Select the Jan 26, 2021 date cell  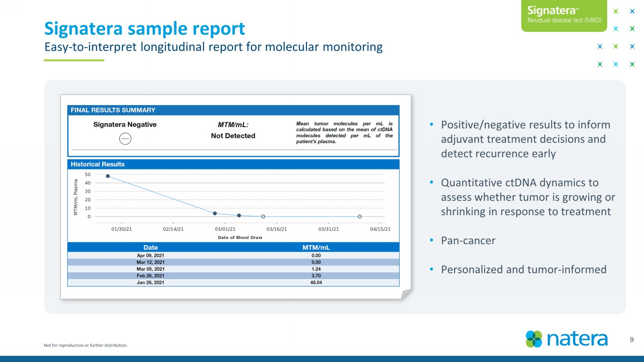150,283
